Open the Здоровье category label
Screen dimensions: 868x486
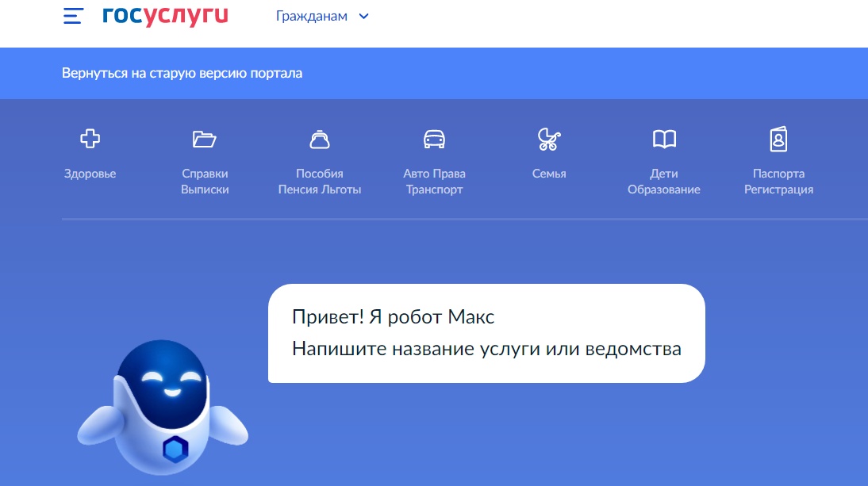click(x=90, y=174)
